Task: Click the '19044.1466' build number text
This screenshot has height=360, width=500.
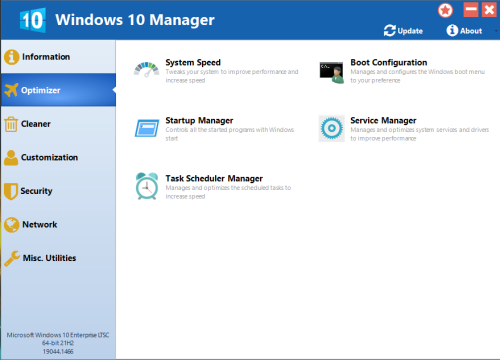Action: pos(58,351)
